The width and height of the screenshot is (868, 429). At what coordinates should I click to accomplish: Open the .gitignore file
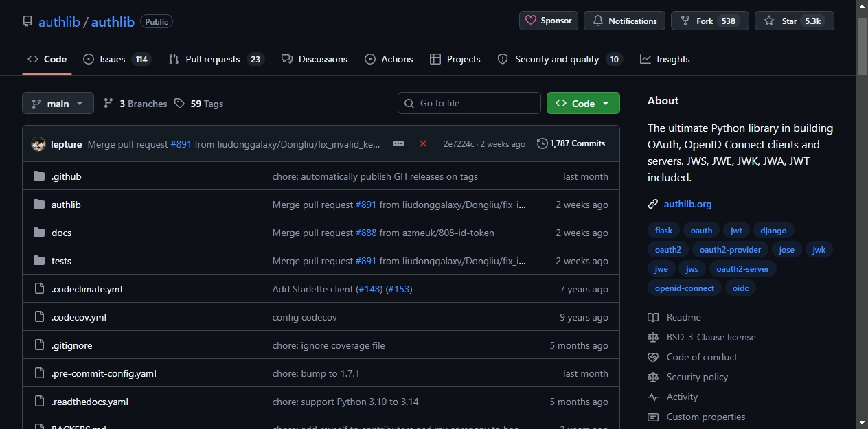(x=72, y=345)
